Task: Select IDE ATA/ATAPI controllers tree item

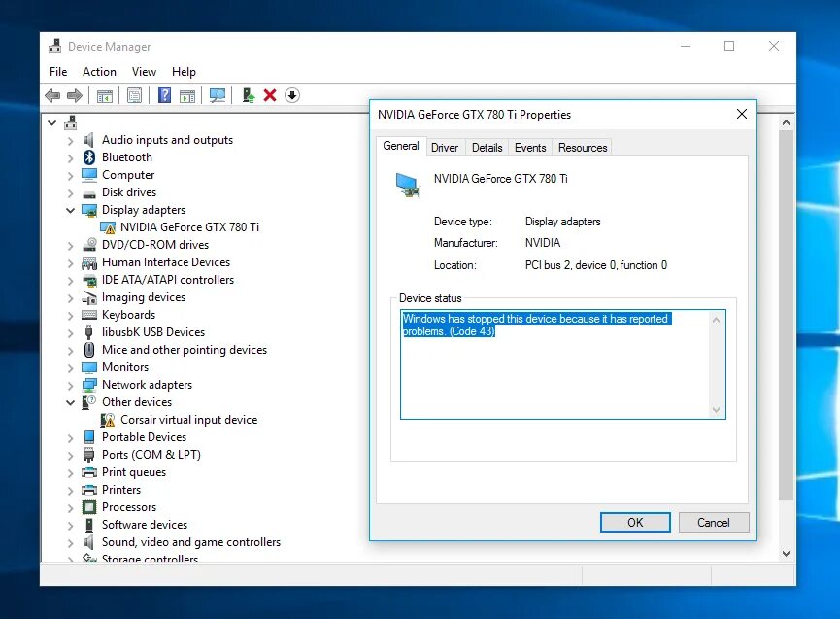Action: pos(168,280)
